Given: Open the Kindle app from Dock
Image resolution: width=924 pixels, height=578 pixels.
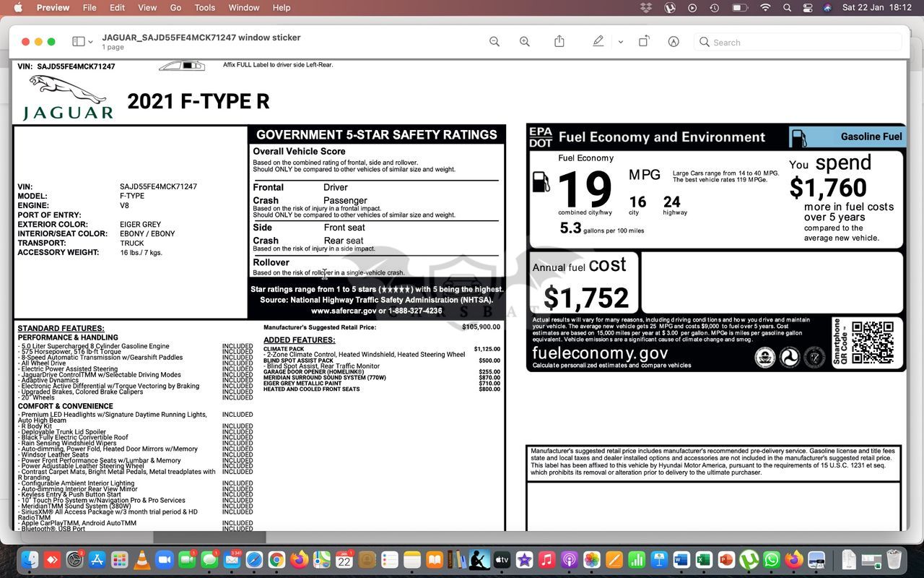Looking at the screenshot, I should (479, 560).
